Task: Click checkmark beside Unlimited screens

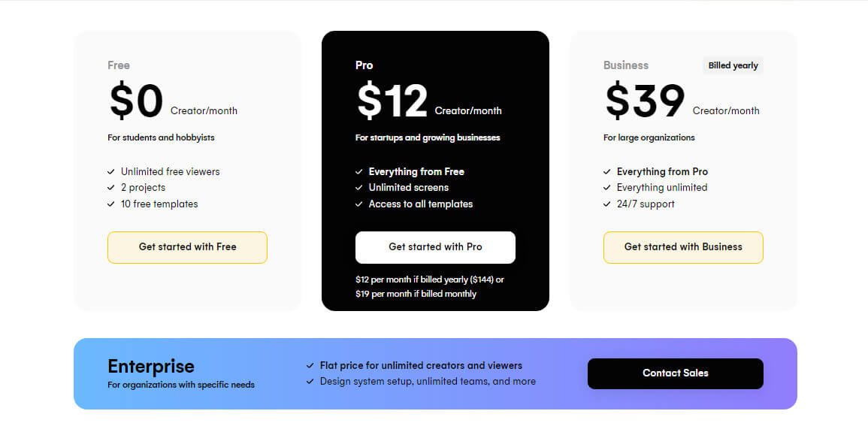Action: coord(359,188)
